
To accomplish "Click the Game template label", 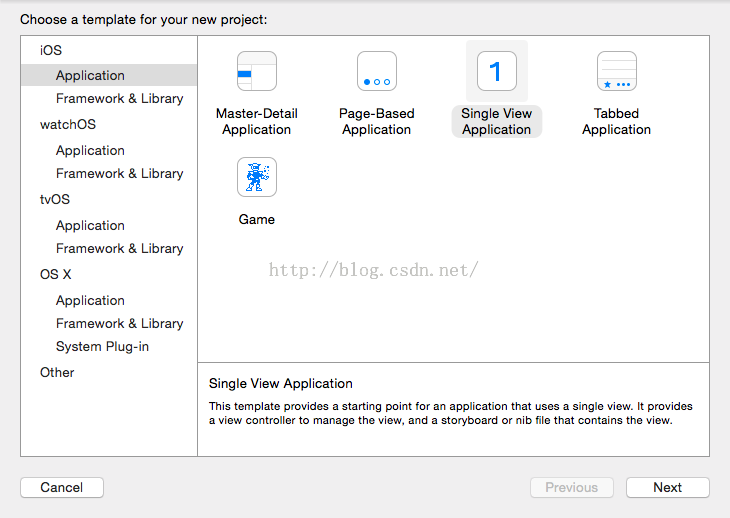I will click(257, 219).
